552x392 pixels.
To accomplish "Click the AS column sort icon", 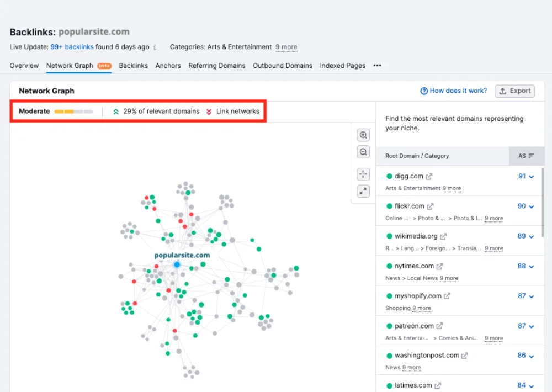I will coord(531,156).
